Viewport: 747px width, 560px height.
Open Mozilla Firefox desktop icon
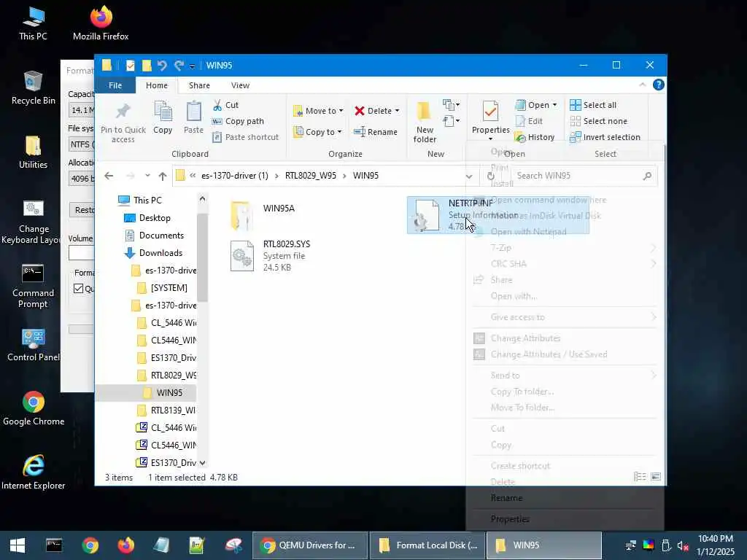101,23
